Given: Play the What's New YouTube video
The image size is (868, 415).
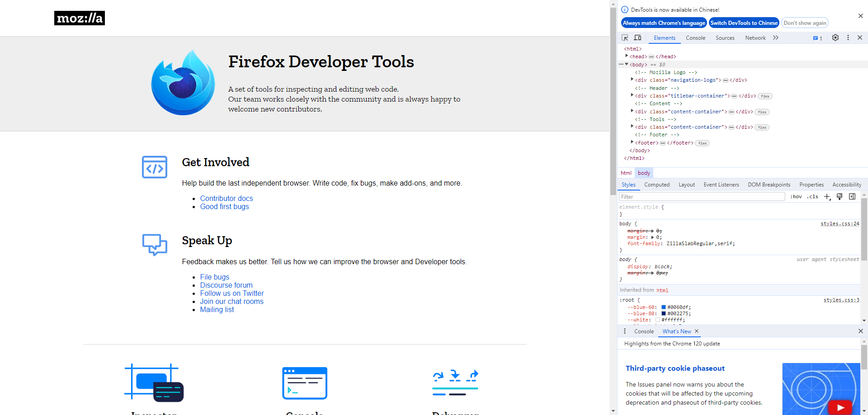Looking at the screenshot, I should pos(840,407).
